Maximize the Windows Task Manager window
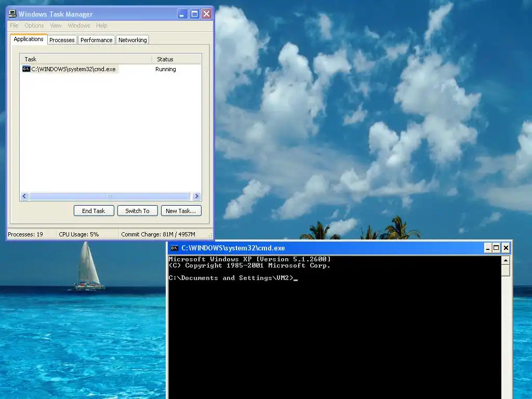The width and height of the screenshot is (532, 399). coord(194,14)
